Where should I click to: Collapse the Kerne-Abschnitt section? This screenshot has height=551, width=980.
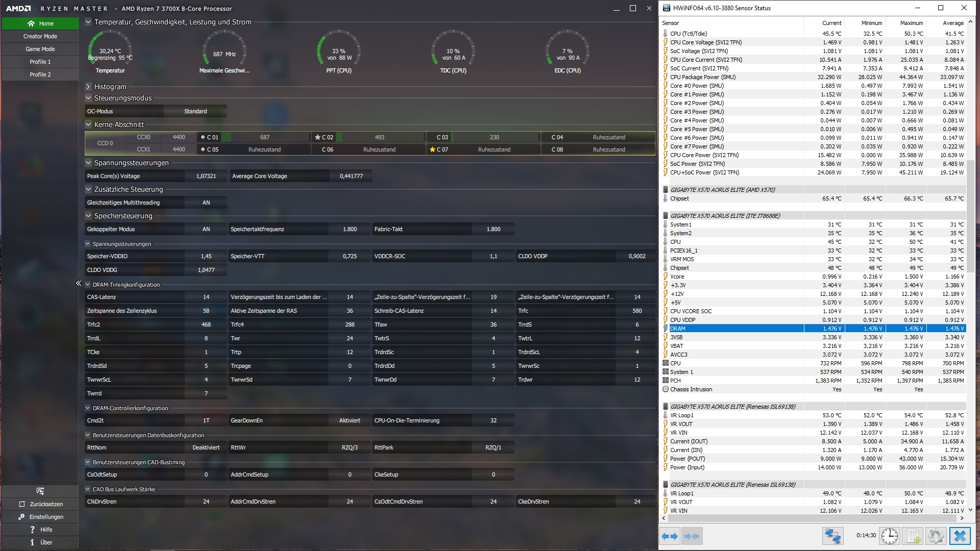click(88, 124)
